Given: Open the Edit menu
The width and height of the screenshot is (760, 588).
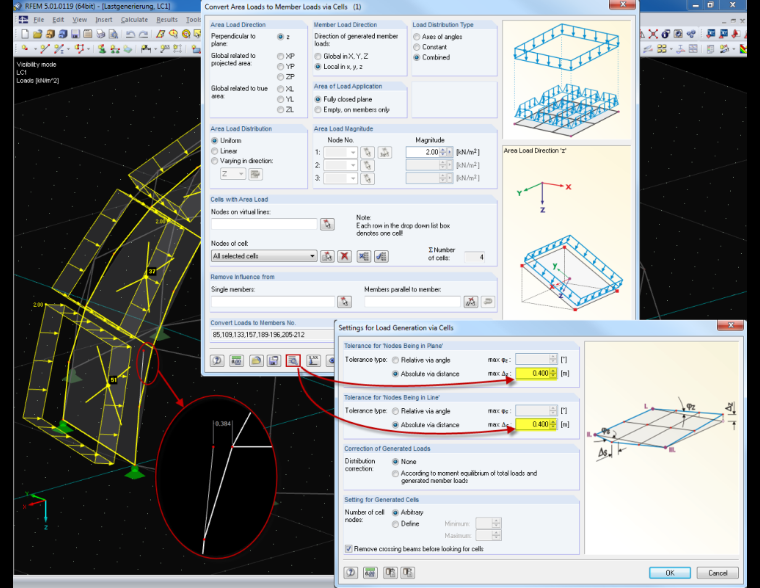Looking at the screenshot, I should pyautogui.click(x=58, y=19).
